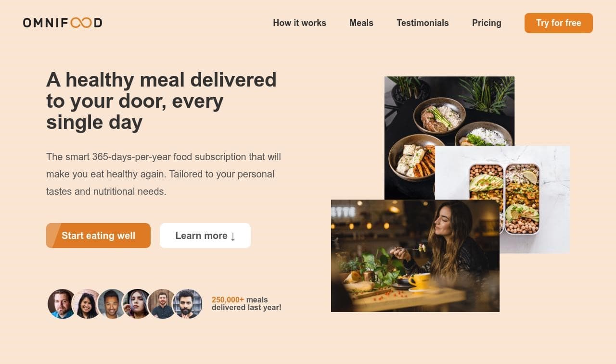Click the Try for free button
The height and width of the screenshot is (364, 616).
coord(559,23)
